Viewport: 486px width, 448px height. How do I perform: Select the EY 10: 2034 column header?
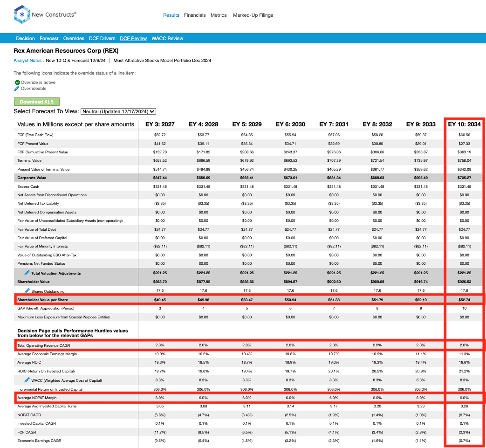click(464, 124)
